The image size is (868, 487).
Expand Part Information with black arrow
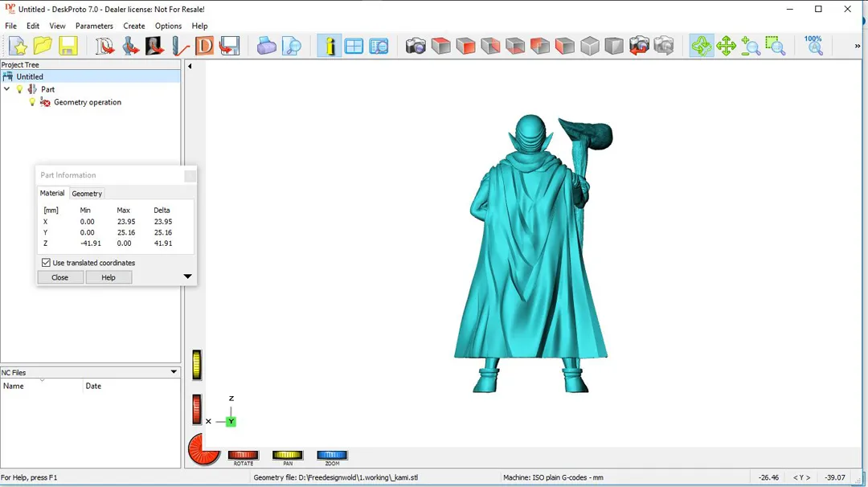(x=187, y=276)
